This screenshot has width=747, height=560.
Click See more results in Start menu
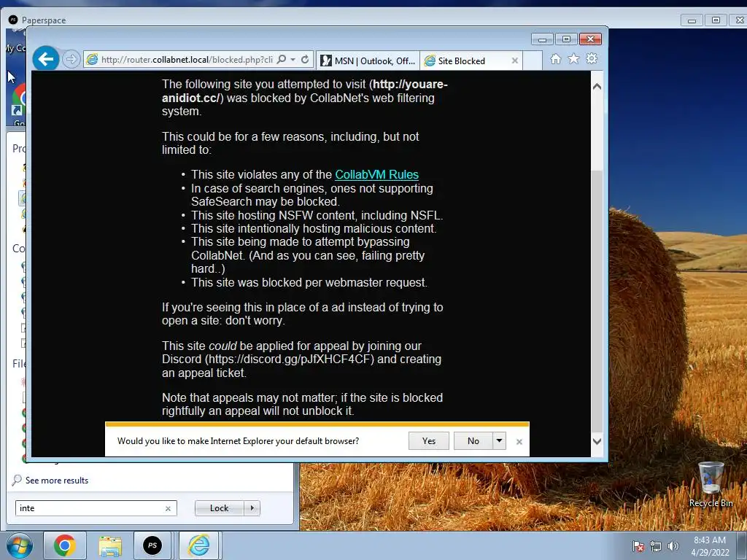click(x=57, y=481)
